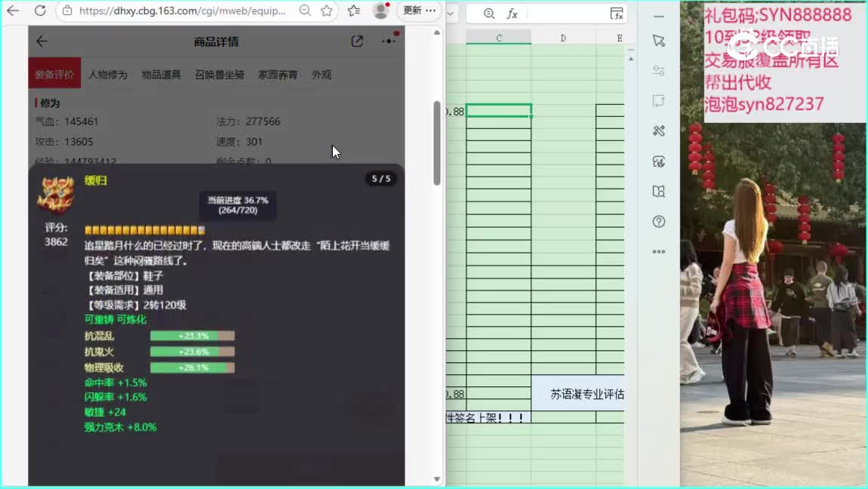The image size is (868, 489).
Task: Open the favorites list icon
Action: coord(354,11)
